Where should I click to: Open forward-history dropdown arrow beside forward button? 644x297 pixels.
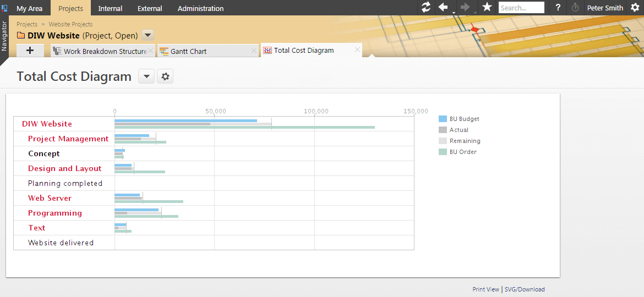(475, 13)
